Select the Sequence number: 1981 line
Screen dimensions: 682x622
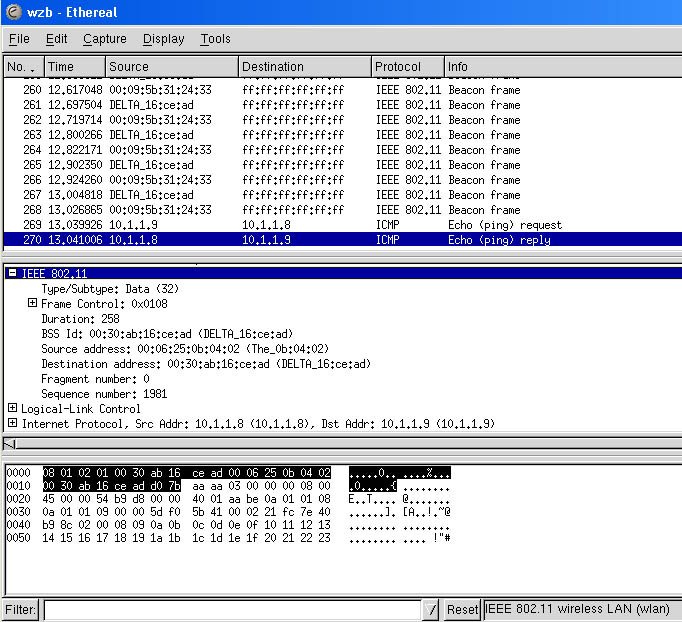click(104, 394)
